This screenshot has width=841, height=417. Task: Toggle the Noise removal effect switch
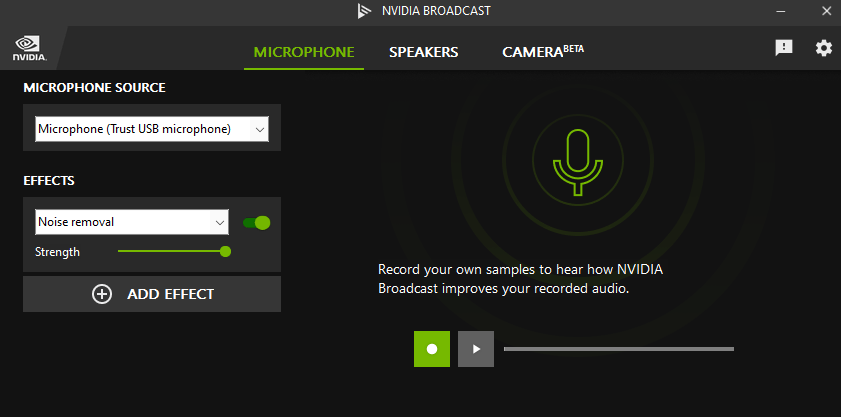point(256,223)
